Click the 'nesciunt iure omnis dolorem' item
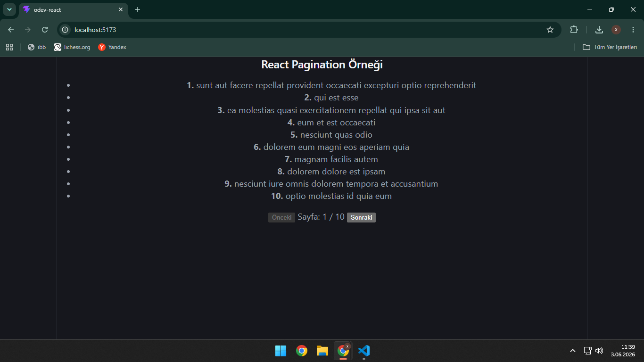The width and height of the screenshot is (644, 362). (x=331, y=183)
